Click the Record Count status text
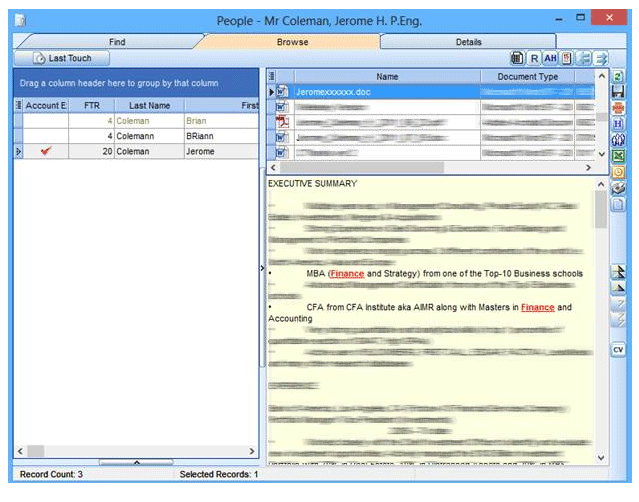This screenshot has height=502, width=639. point(51,474)
